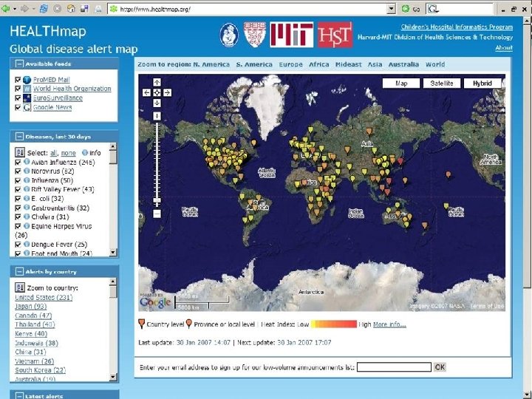
Task: Uncheck EuroSurveillance feed checkbox
Action: point(18,98)
